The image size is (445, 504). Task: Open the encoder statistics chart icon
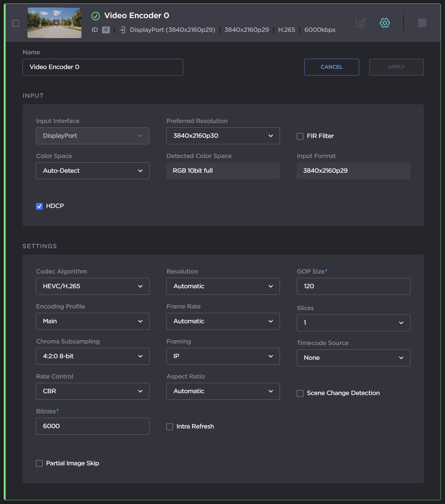click(x=361, y=23)
